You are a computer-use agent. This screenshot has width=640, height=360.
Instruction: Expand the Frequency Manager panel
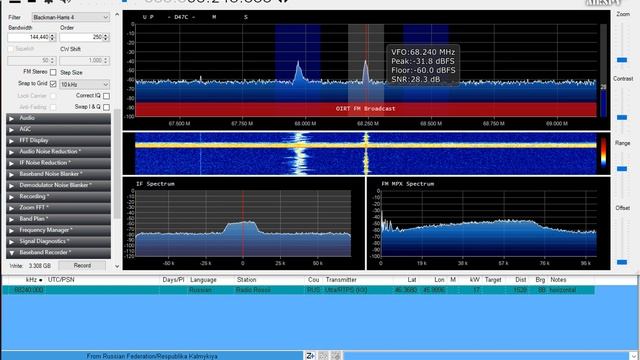pyautogui.click(x=58, y=230)
